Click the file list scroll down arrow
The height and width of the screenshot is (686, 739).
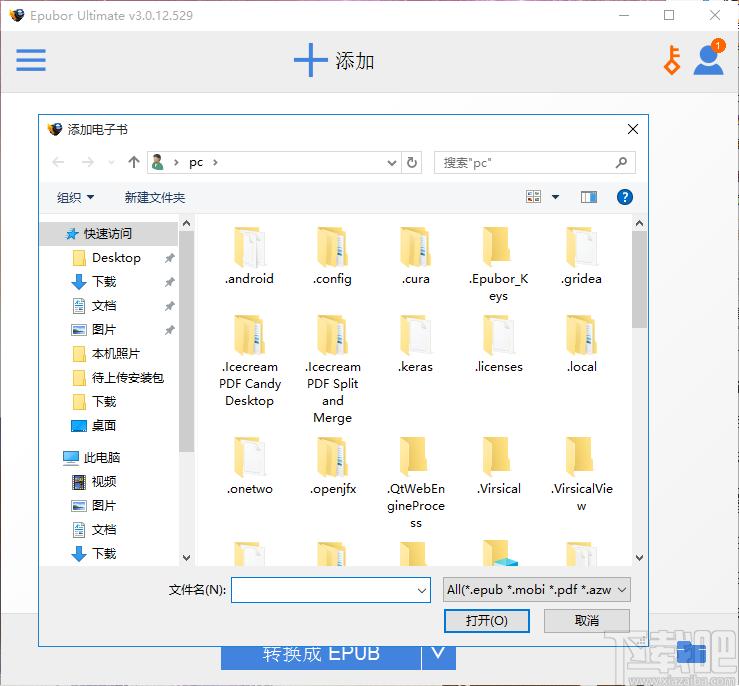639,558
